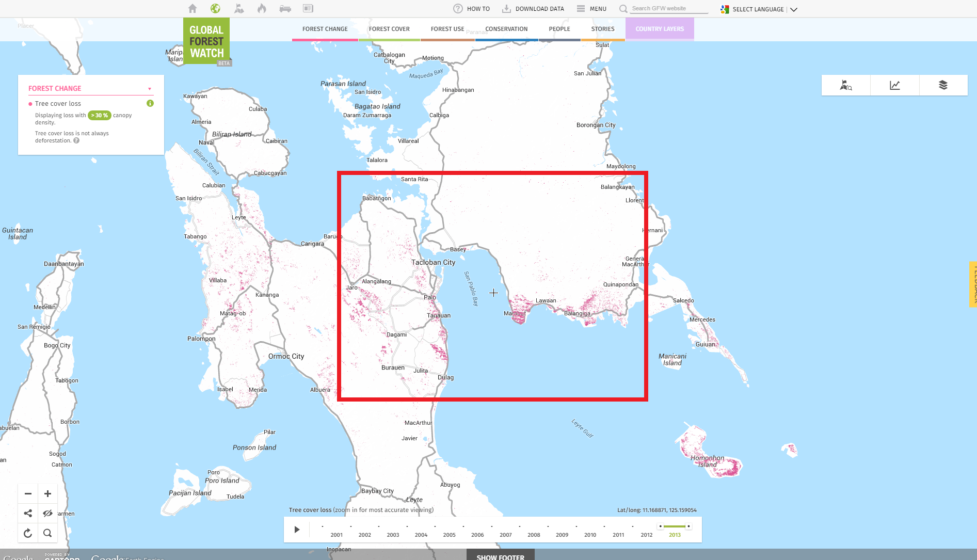Screen dimensions: 977x560
Task: Click the SHOW FOOTER button
Action: [500, 556]
